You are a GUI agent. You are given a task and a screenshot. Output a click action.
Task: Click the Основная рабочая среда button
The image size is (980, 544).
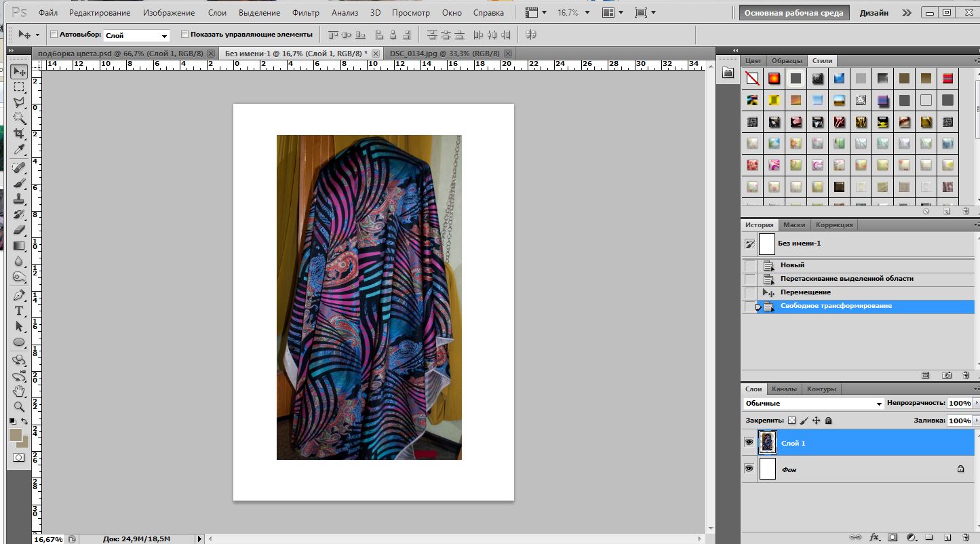(x=793, y=13)
